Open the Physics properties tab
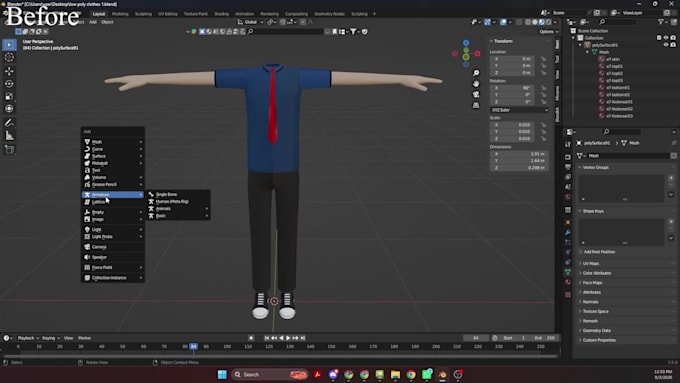The width and height of the screenshot is (680, 383). pos(568,252)
